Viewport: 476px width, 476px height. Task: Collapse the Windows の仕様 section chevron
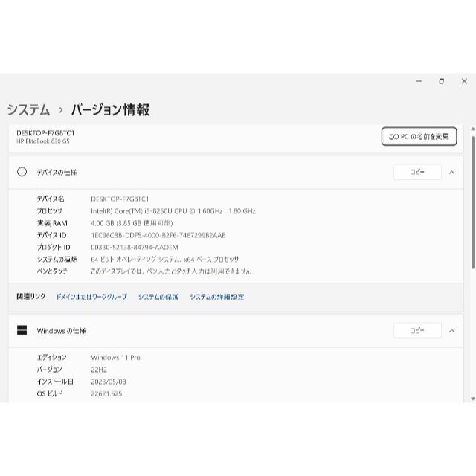pyautogui.click(x=451, y=331)
